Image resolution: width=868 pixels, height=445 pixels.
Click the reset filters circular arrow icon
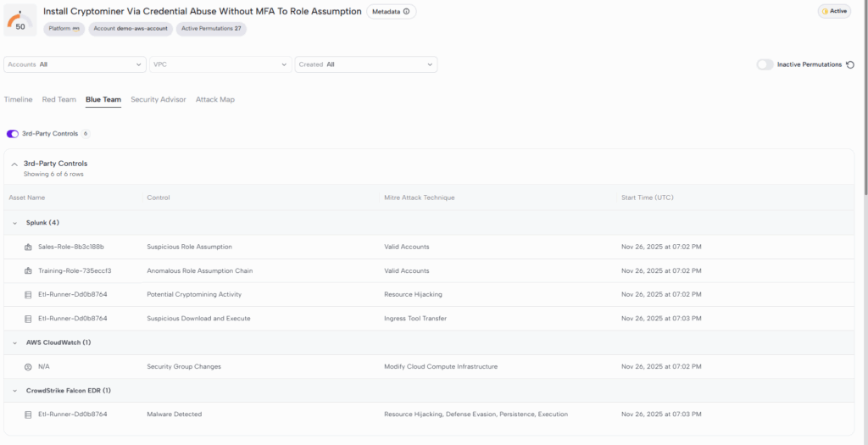850,64
